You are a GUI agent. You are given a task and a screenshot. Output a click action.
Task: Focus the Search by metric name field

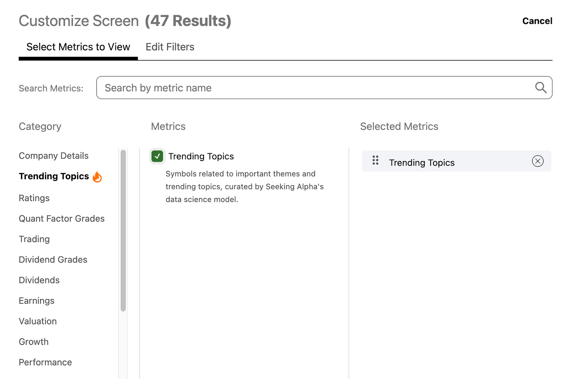pos(316,88)
